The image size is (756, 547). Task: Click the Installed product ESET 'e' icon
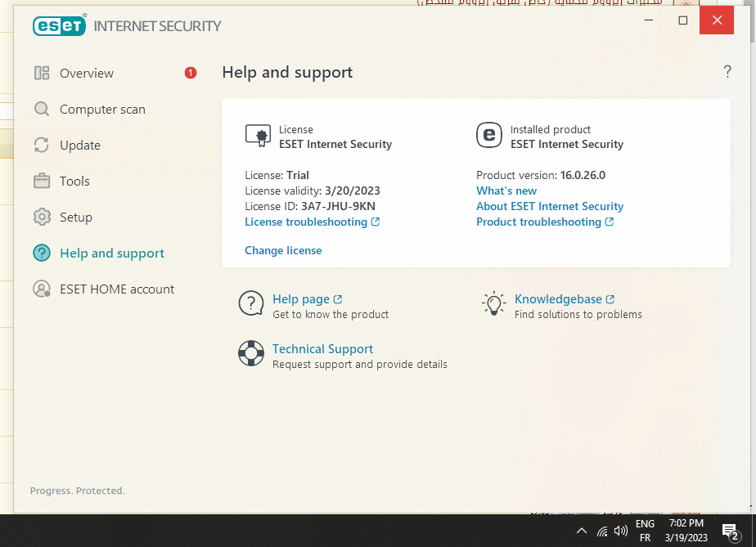[x=489, y=135]
